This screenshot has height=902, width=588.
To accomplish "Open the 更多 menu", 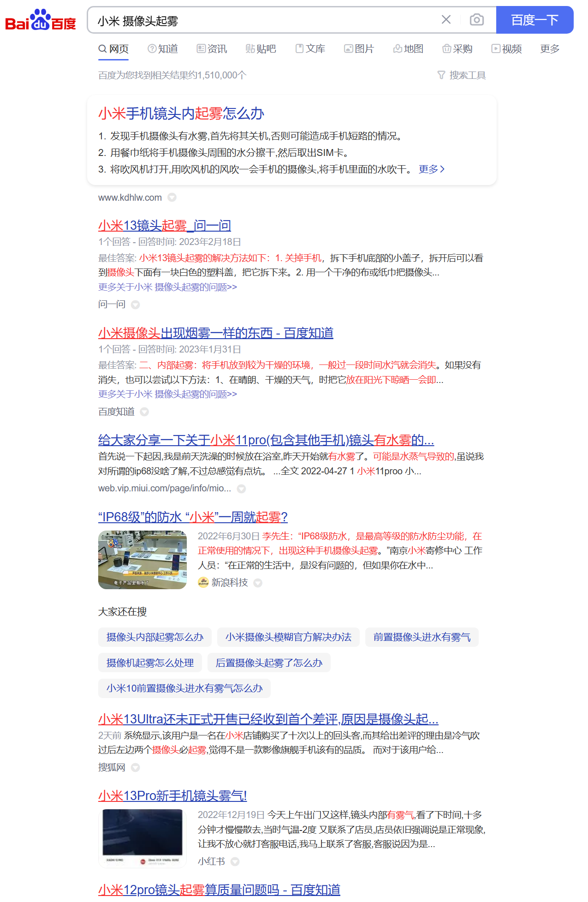I will pos(550,49).
